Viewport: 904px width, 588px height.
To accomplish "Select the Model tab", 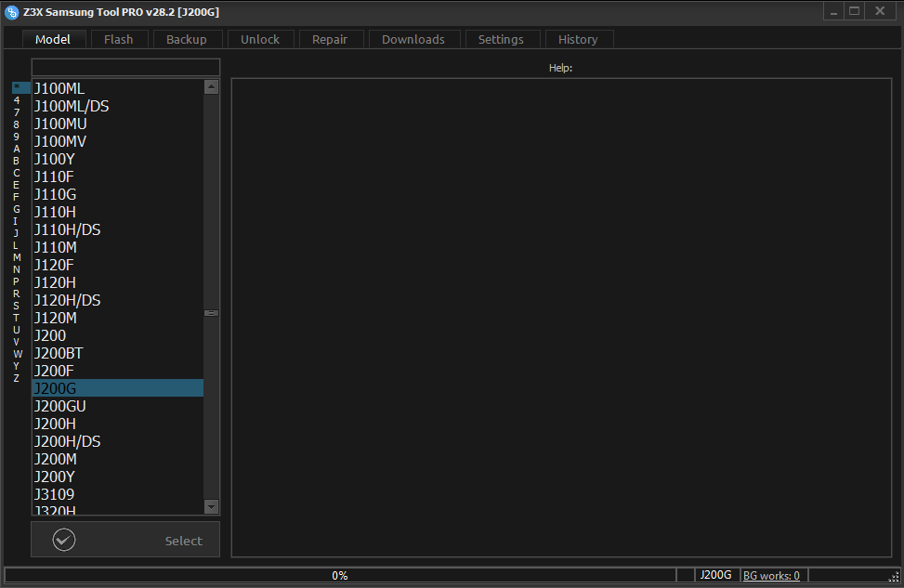I will pyautogui.click(x=53, y=39).
